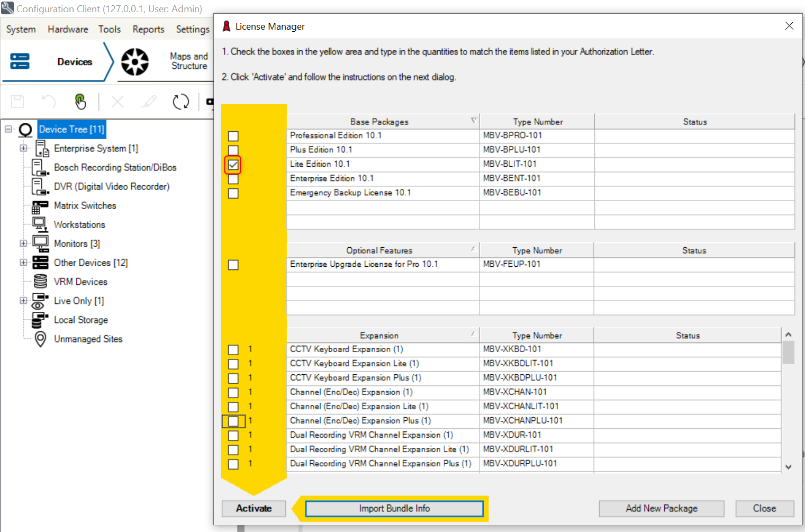The image size is (805, 532).
Task: Expand the Monitors tree branch
Action: click(x=23, y=244)
